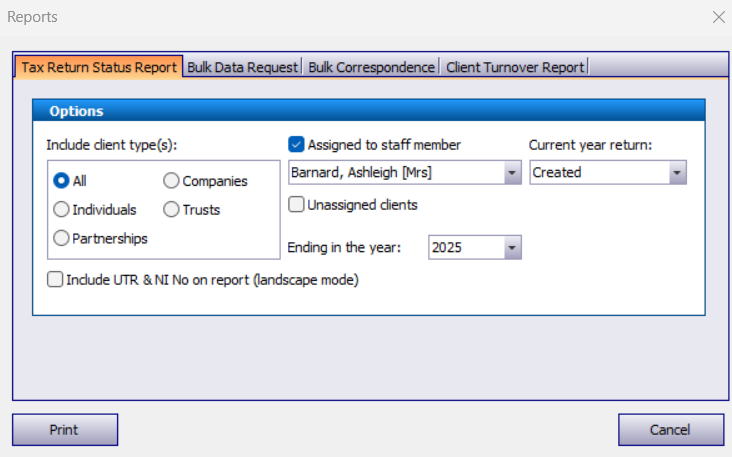Screen dimensions: 732x457
Task: Select the All client types radio button
Action: [x=61, y=181]
